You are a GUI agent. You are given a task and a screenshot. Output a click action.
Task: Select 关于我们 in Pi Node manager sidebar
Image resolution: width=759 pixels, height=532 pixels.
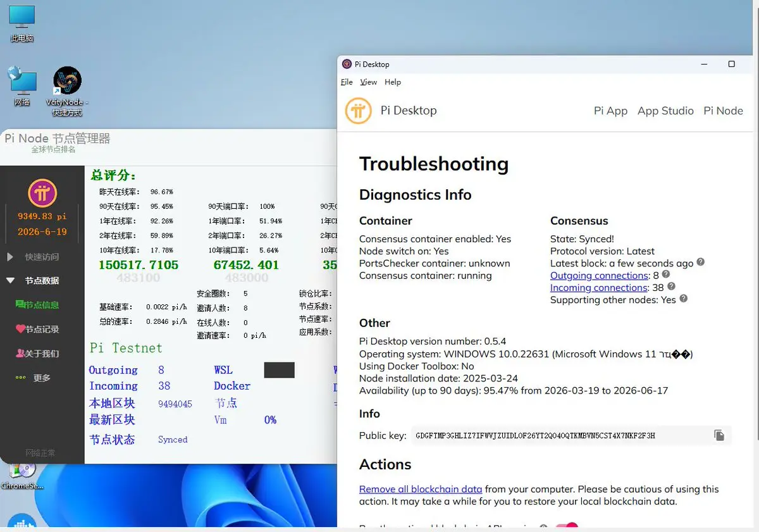(42, 354)
